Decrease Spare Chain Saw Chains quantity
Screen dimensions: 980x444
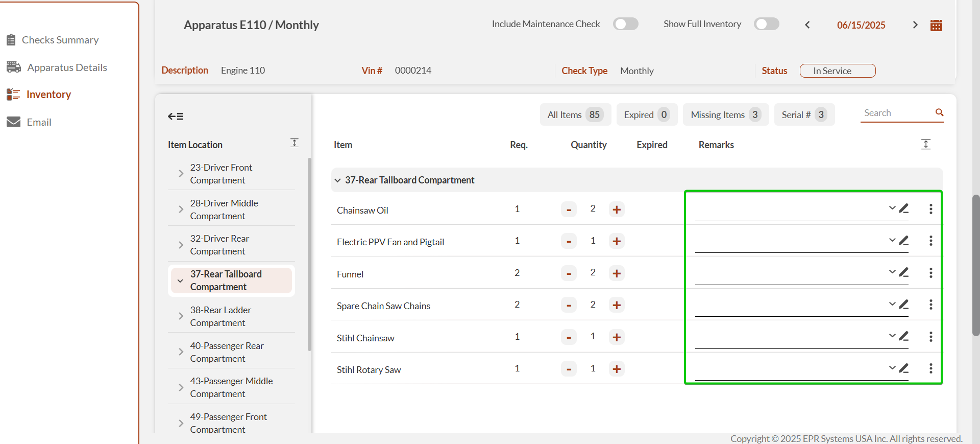point(569,306)
